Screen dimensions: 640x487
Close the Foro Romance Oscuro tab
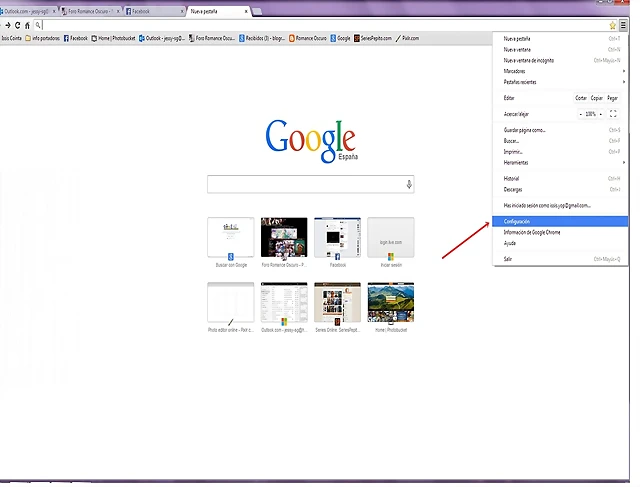click(x=118, y=11)
